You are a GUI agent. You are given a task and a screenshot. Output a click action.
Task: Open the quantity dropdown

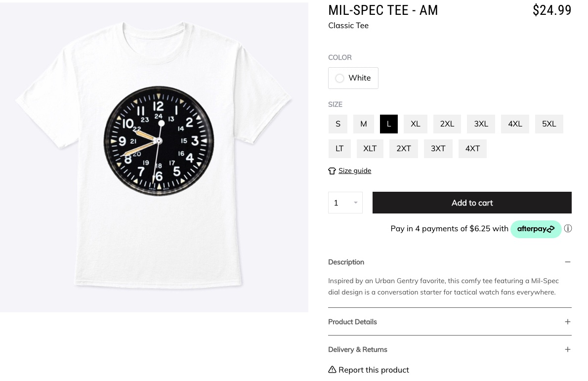click(x=345, y=203)
